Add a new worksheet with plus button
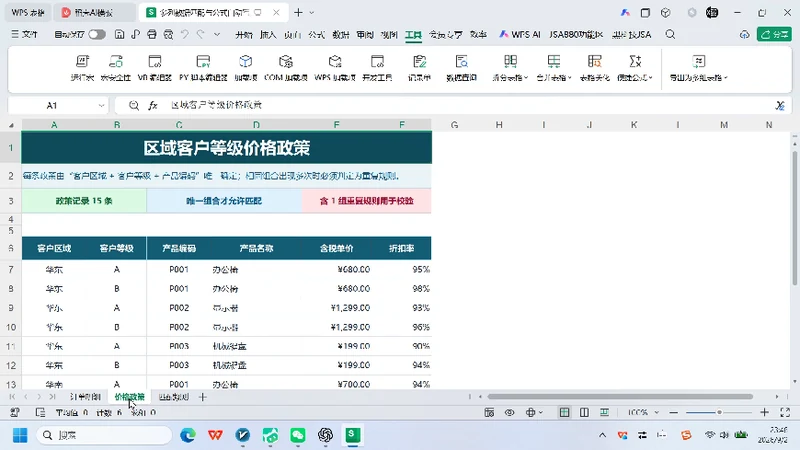The image size is (800, 450). (x=203, y=397)
